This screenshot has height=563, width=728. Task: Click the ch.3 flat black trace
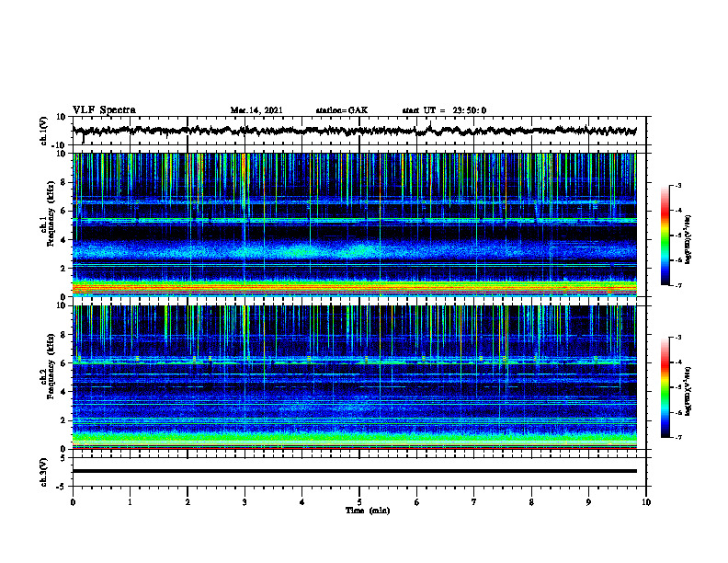[354, 471]
